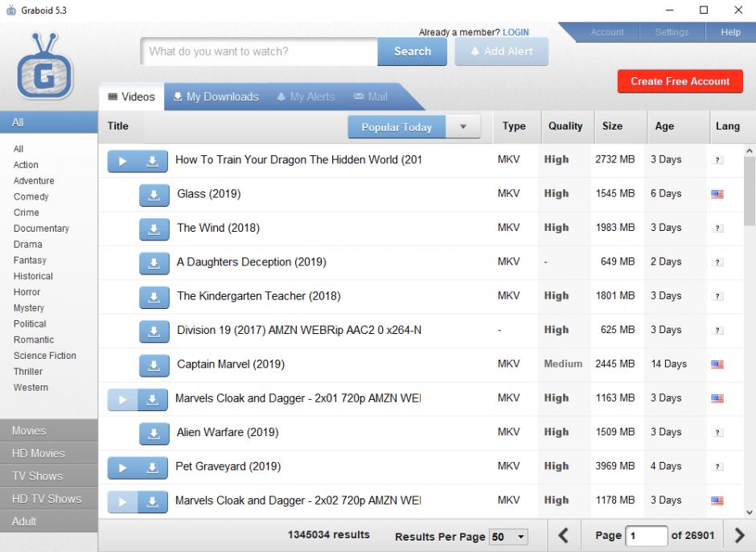Download Captain Marvel (2019)
This screenshot has width=756, height=552.
pos(154,366)
